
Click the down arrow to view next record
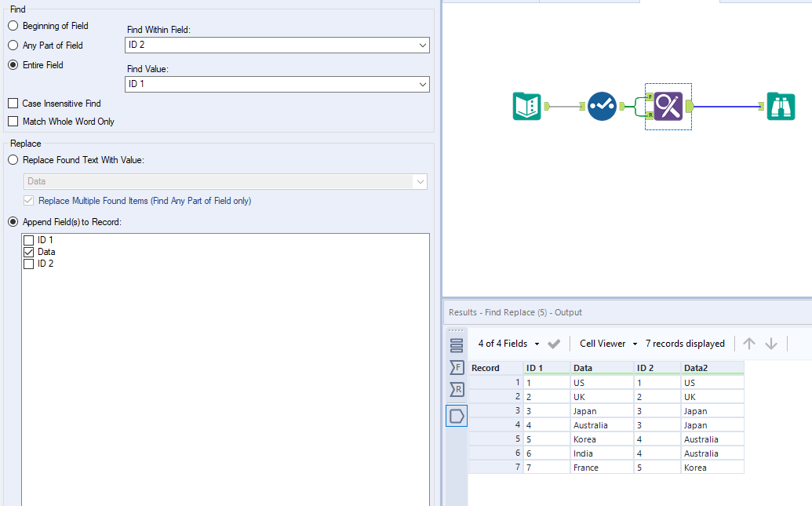[771, 343]
